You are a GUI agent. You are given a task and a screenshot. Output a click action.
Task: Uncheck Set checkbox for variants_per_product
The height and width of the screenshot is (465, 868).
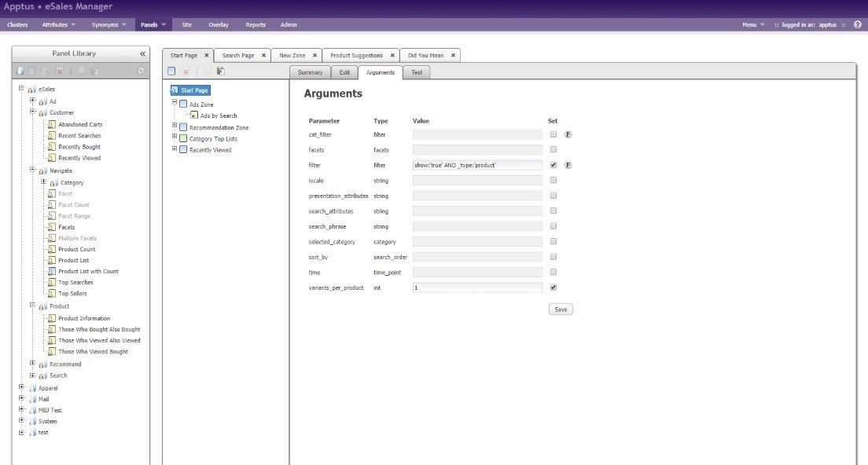[553, 287]
